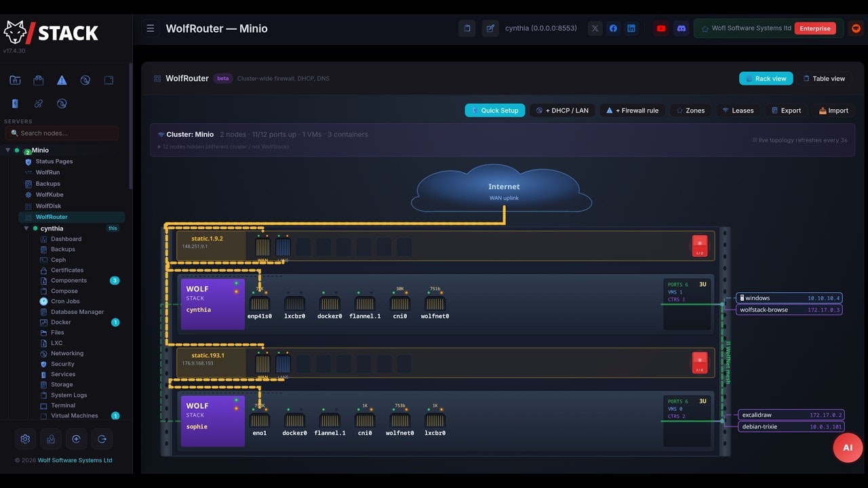Switch to Rack view
This screenshot has width=868, height=488.
pyautogui.click(x=766, y=79)
